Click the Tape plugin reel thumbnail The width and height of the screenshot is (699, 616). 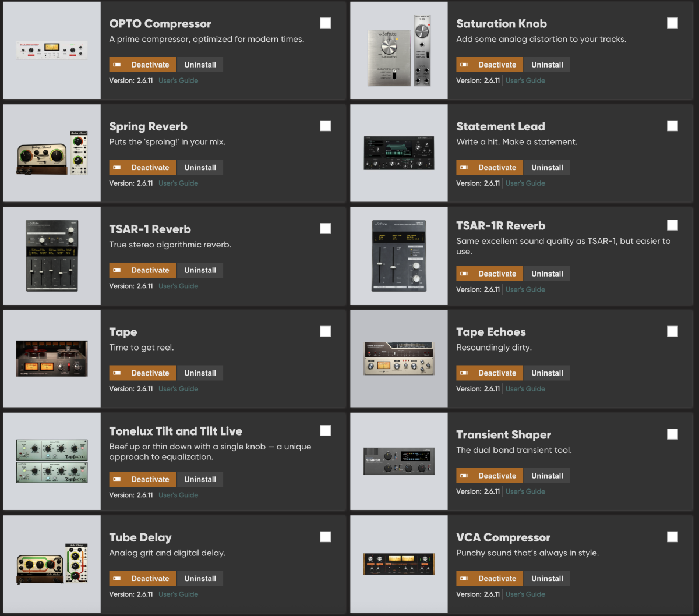point(52,359)
